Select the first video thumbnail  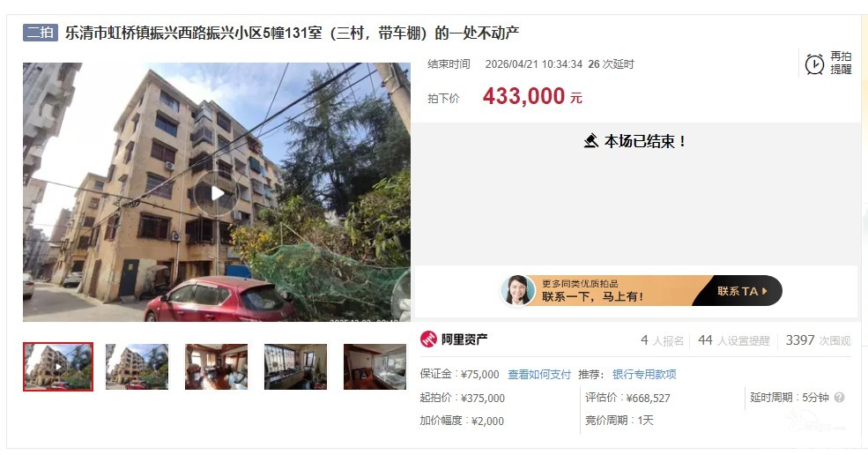pyautogui.click(x=58, y=367)
